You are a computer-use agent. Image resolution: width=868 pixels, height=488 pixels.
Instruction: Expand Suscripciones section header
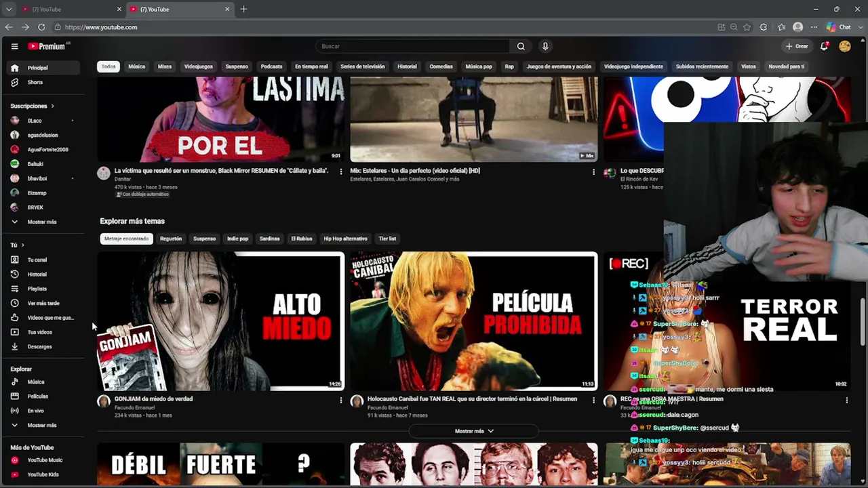(x=33, y=106)
